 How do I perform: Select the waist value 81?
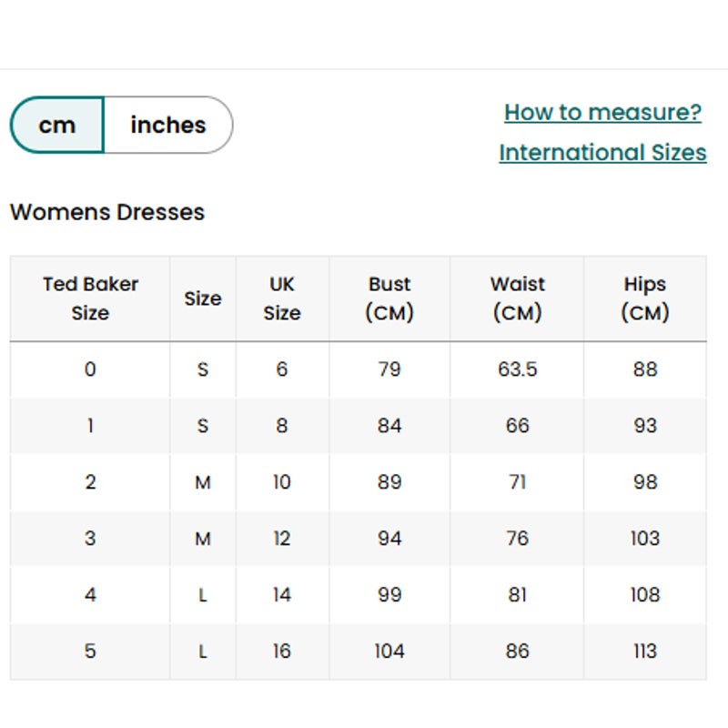517,595
